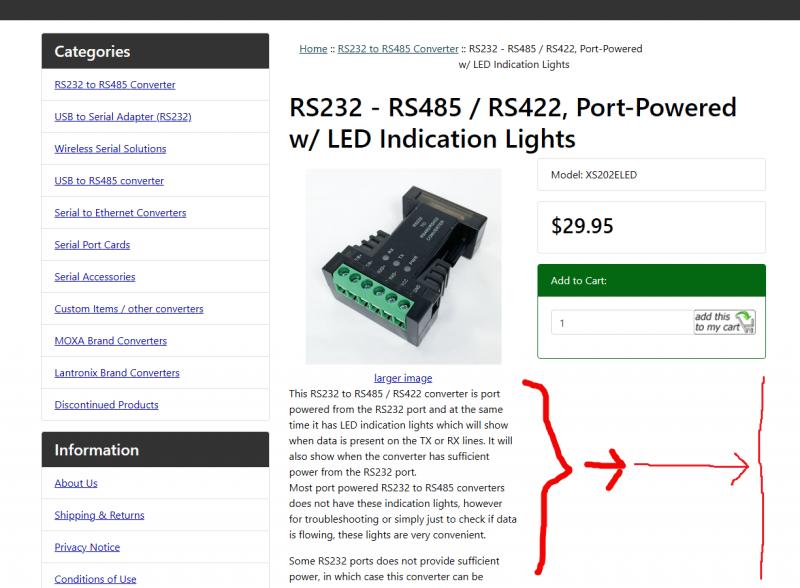The height and width of the screenshot is (588, 800).
Task: View Shipping & Returns information
Action: [99, 515]
